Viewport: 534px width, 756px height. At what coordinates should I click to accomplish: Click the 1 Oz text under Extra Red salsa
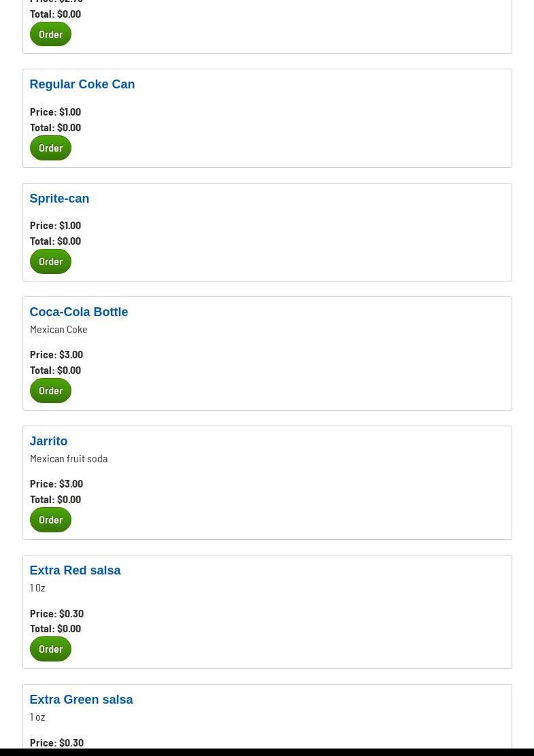pos(37,587)
